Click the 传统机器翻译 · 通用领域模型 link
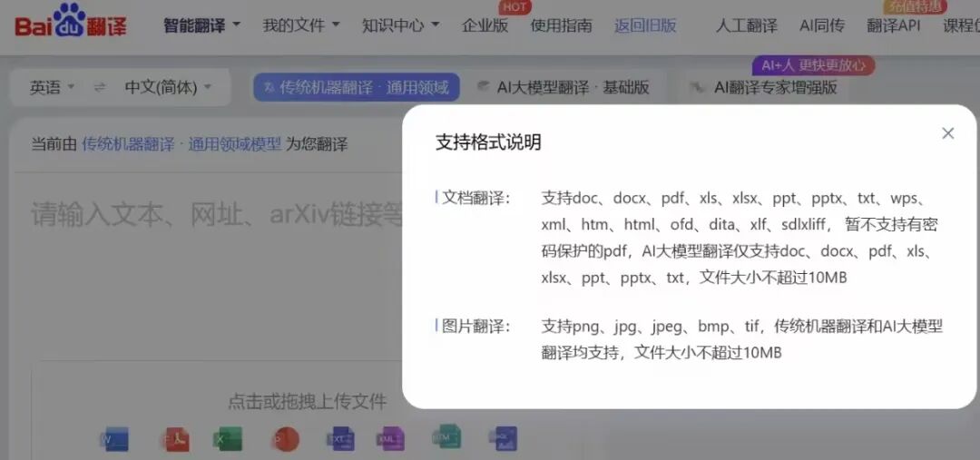Image resolution: width=980 pixels, height=460 pixels. point(181,144)
